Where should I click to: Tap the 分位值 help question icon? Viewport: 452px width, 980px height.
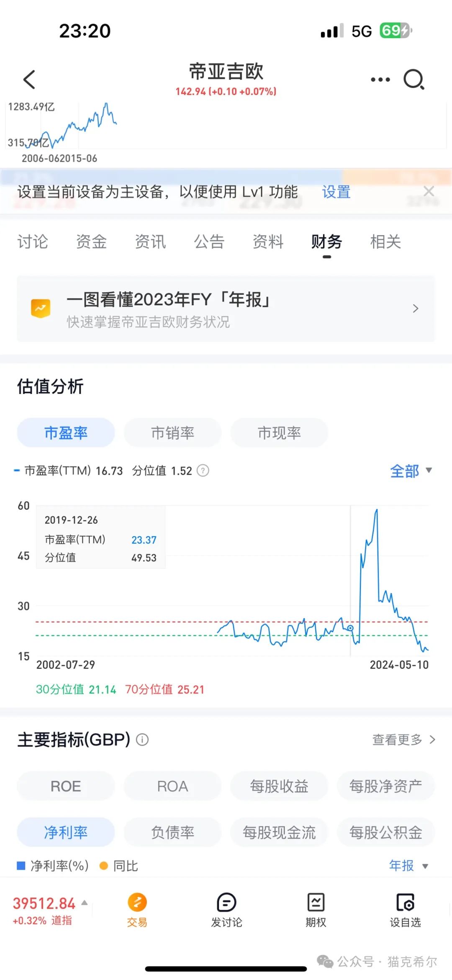point(203,471)
